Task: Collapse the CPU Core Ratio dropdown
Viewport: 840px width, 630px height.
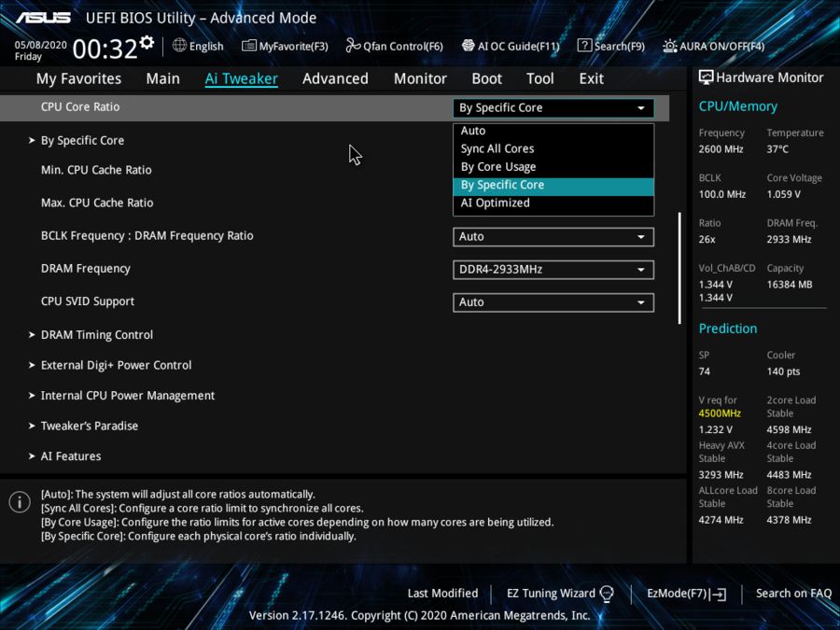Action: (553, 107)
